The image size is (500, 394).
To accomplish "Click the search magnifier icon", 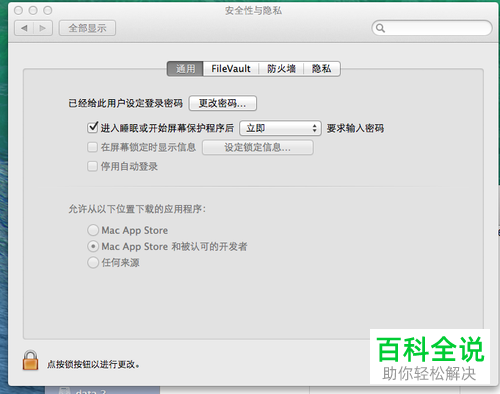I will (380, 28).
